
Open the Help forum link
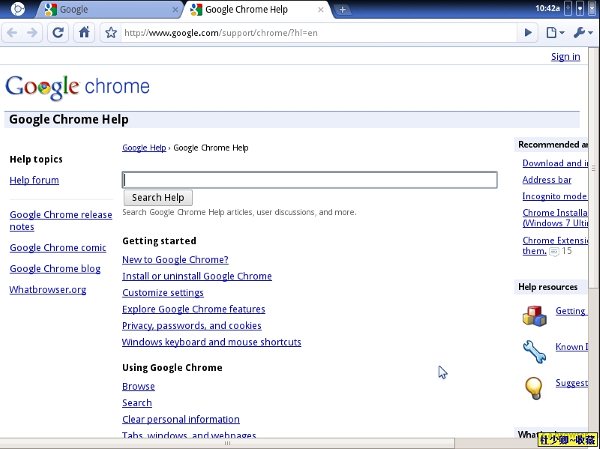tap(34, 180)
